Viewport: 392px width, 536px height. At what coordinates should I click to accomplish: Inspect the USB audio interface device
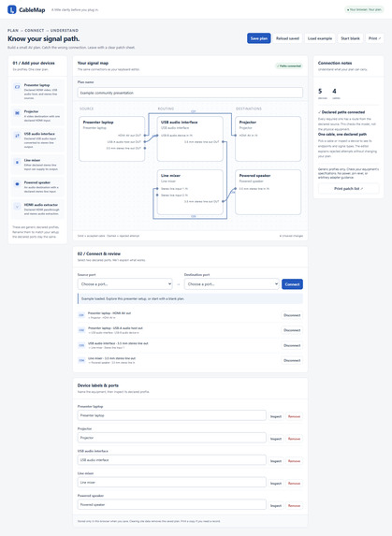pos(276,461)
